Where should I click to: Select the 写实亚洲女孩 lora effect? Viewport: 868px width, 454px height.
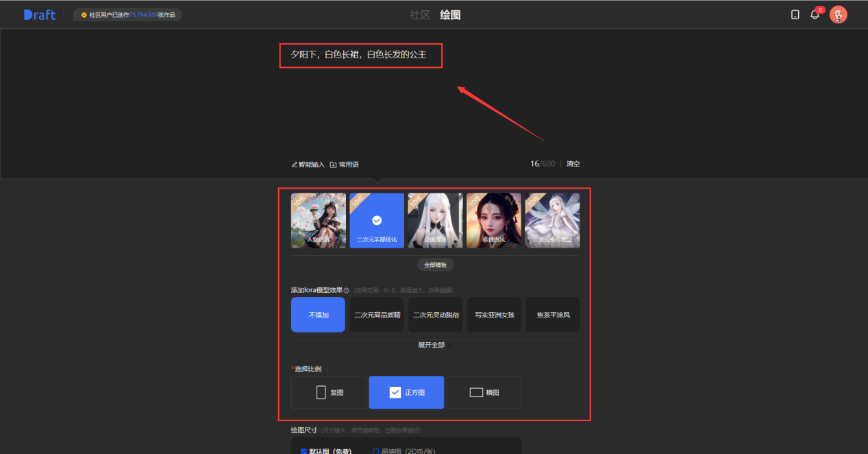pos(494,315)
